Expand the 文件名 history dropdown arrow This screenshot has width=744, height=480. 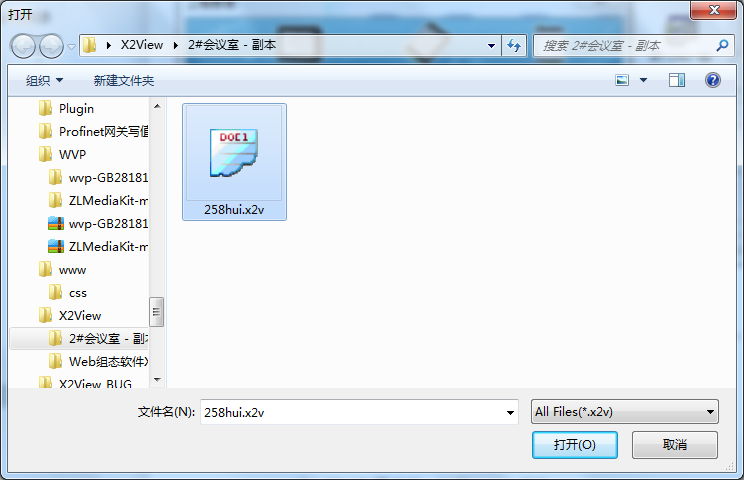point(510,412)
